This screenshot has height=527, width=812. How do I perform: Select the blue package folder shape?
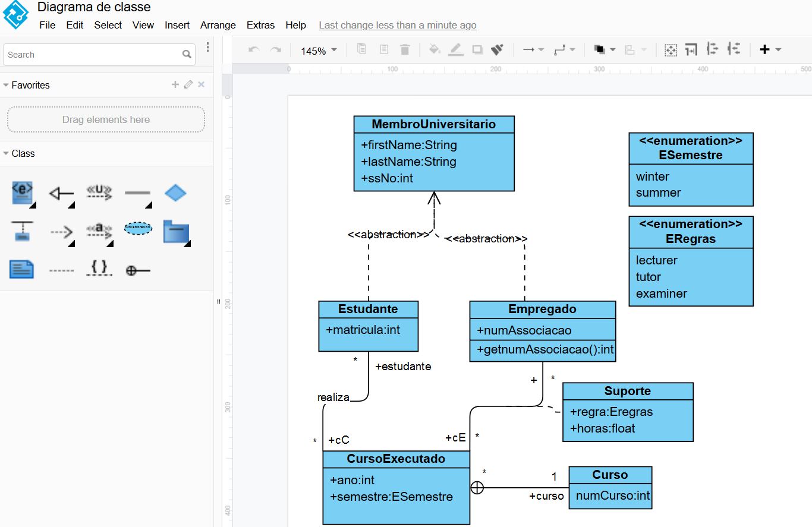[x=176, y=232]
